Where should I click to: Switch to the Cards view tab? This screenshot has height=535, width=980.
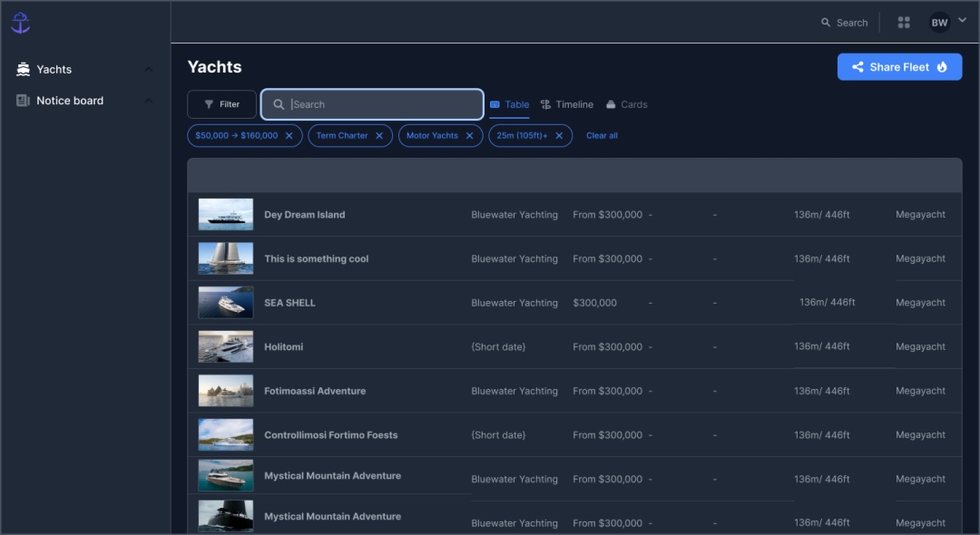[x=627, y=104]
